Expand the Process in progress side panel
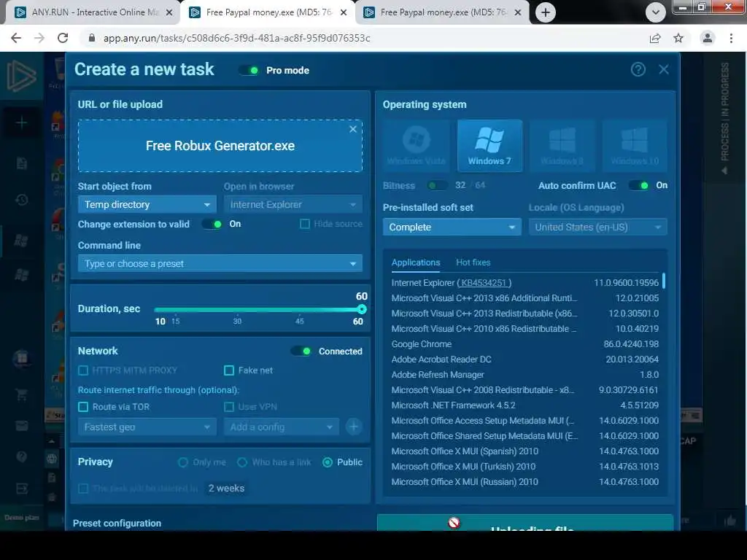The image size is (747, 560). tap(724, 119)
